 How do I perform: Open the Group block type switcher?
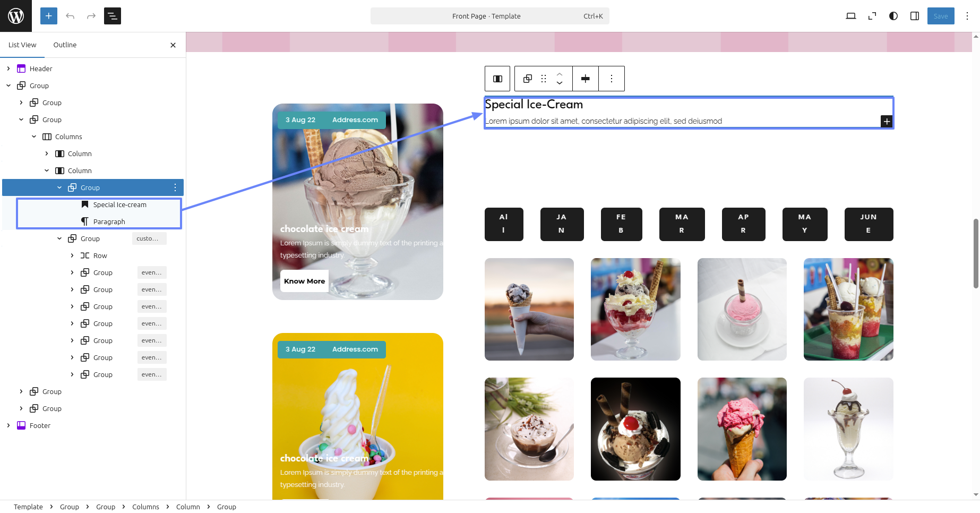528,79
